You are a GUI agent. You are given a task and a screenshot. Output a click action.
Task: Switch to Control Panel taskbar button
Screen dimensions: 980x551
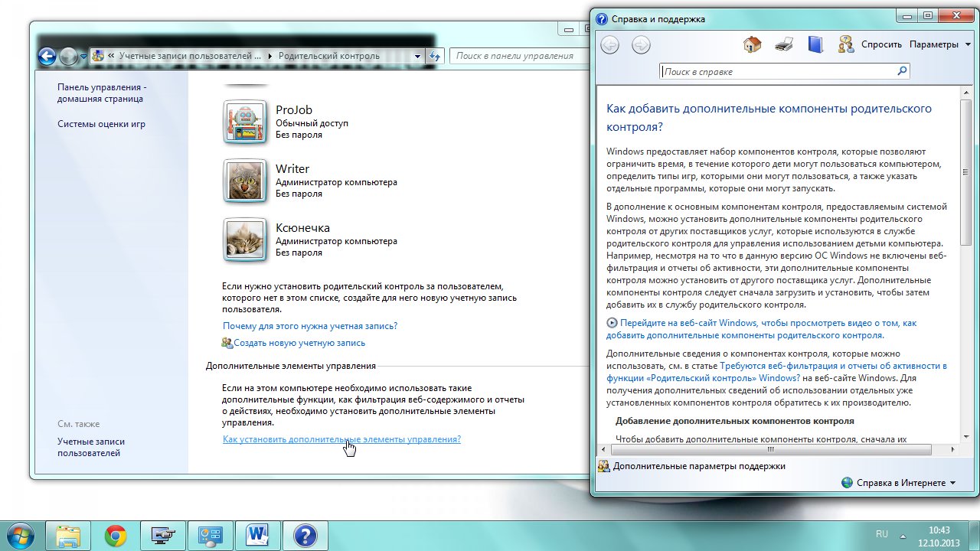pyautogui.click(x=210, y=536)
